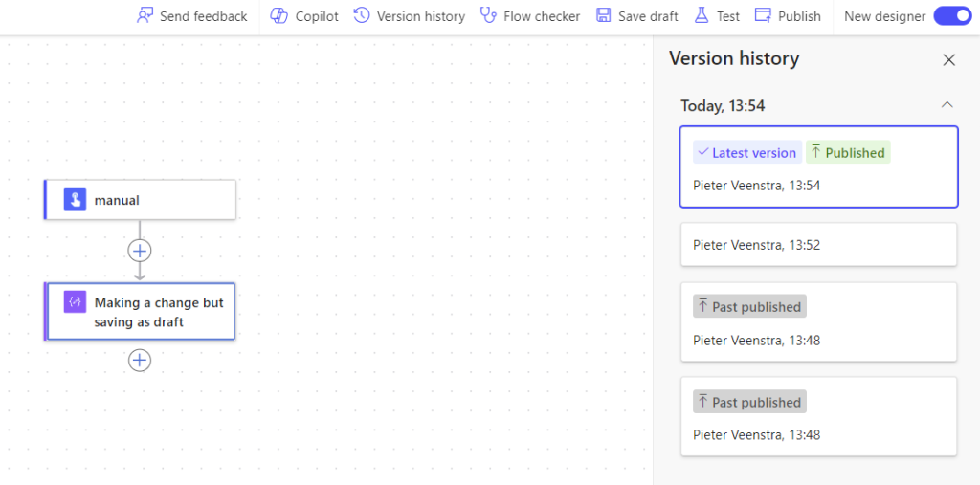This screenshot has height=485, width=980.
Task: Click Save draft text button
Action: (648, 16)
